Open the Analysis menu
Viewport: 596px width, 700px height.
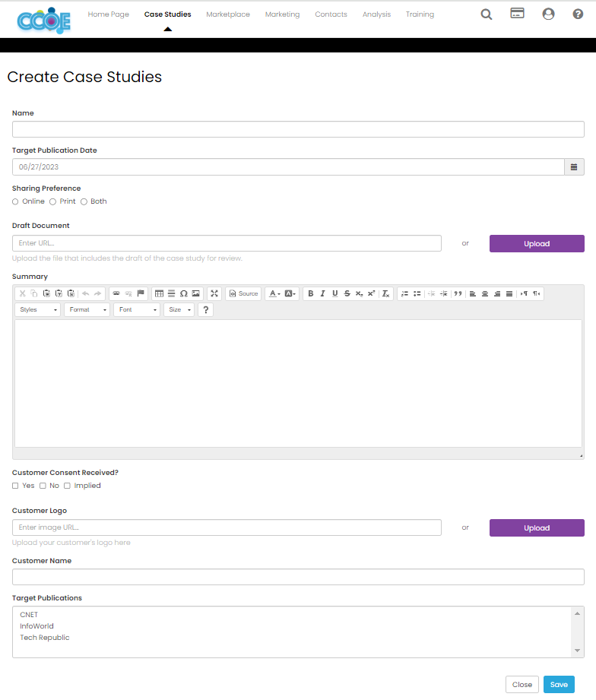click(x=376, y=14)
